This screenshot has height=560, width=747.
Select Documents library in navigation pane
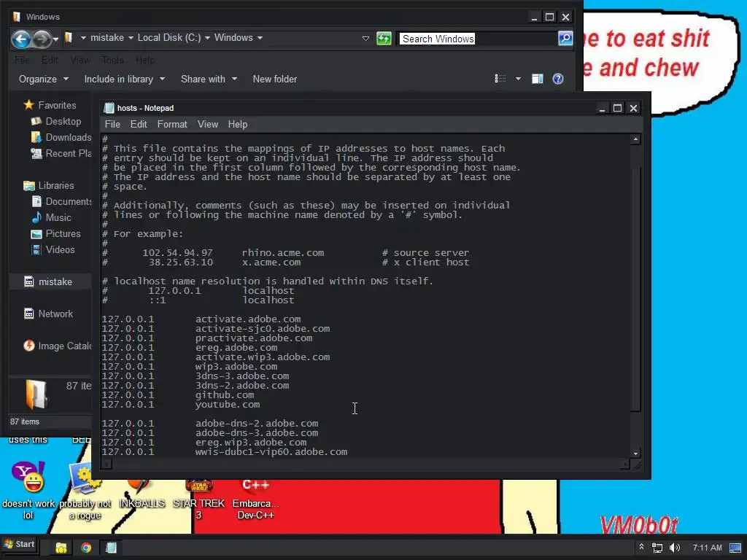point(61,202)
